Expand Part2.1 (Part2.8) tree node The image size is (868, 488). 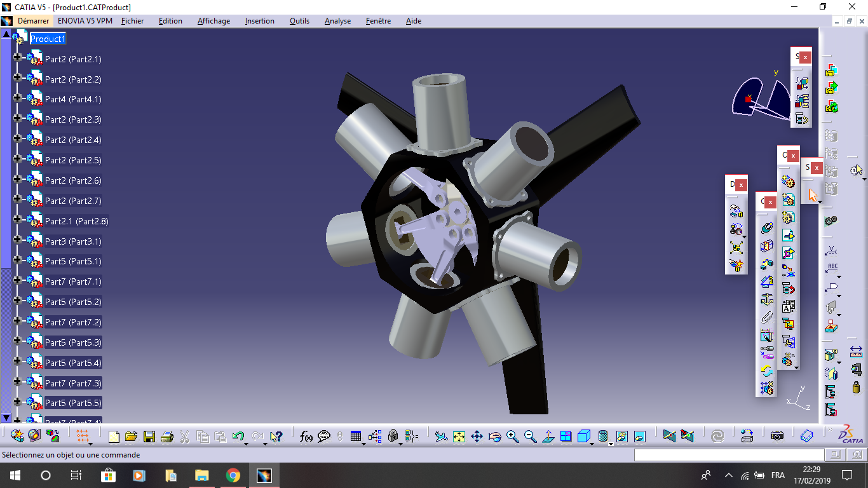coord(17,220)
